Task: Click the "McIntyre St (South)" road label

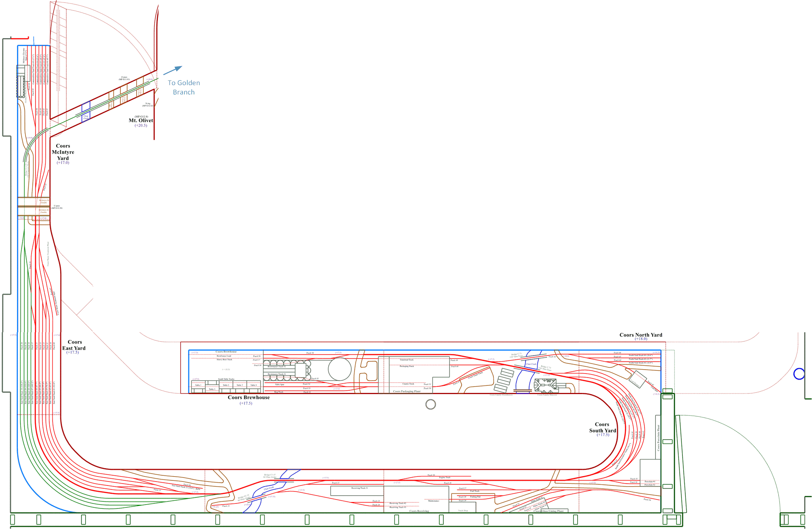Action: pyautogui.click(x=44, y=202)
